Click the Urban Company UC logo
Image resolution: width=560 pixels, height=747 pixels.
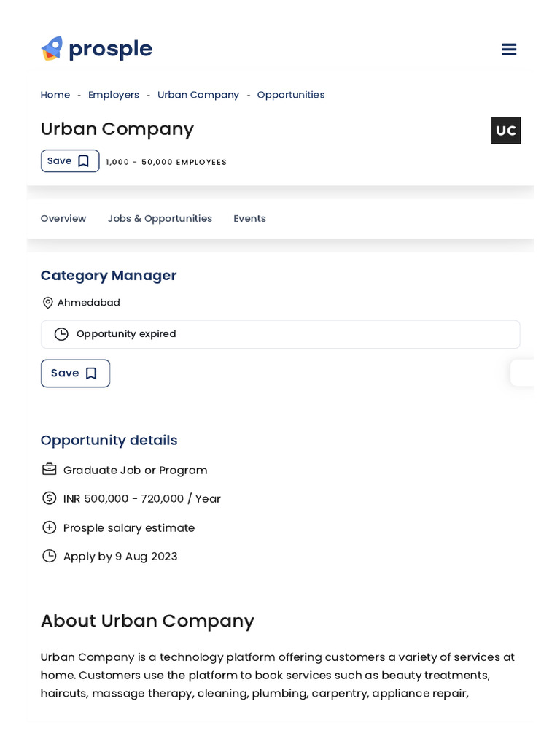tap(505, 131)
